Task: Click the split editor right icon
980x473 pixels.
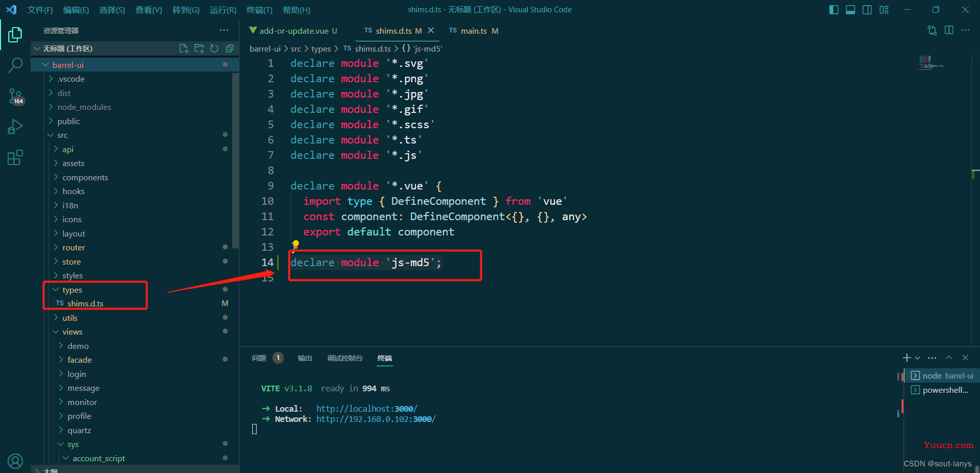Action: (x=949, y=30)
